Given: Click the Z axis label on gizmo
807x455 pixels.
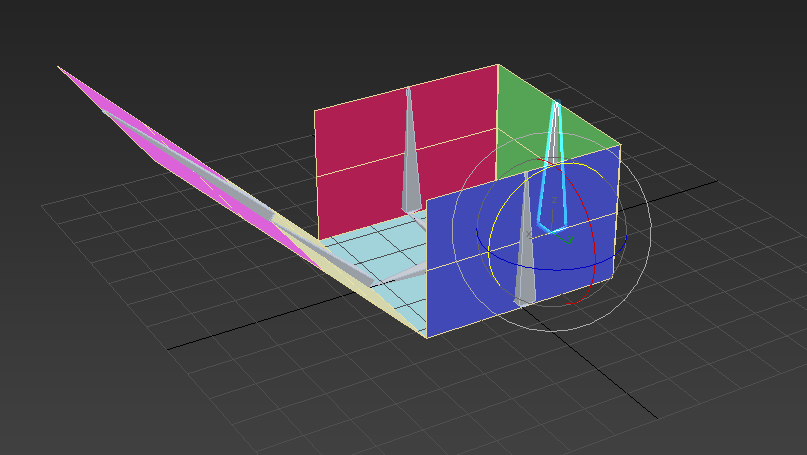Looking at the screenshot, I should (x=554, y=200).
